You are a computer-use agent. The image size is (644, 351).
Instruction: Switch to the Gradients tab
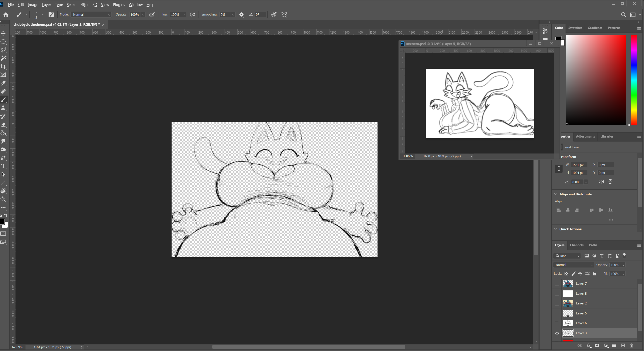pyautogui.click(x=595, y=28)
